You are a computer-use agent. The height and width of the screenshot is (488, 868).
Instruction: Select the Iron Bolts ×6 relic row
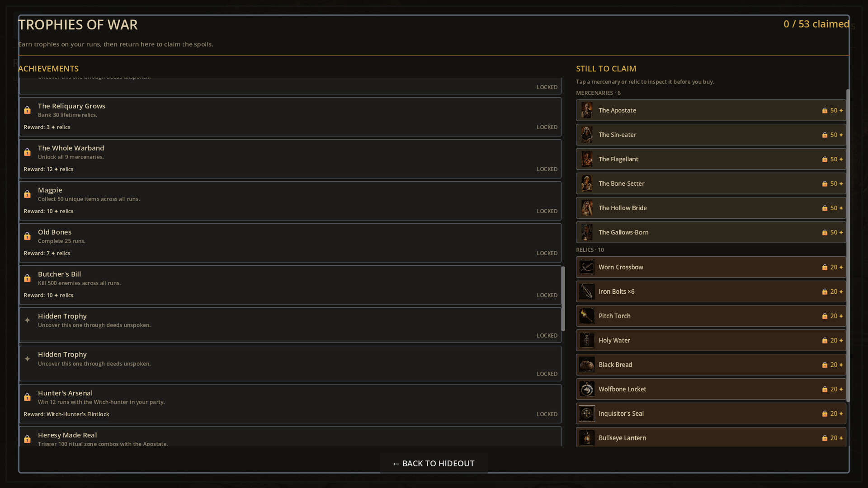711,291
